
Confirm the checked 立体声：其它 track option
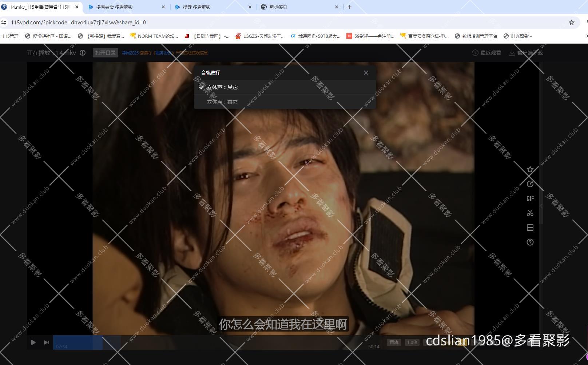point(222,87)
